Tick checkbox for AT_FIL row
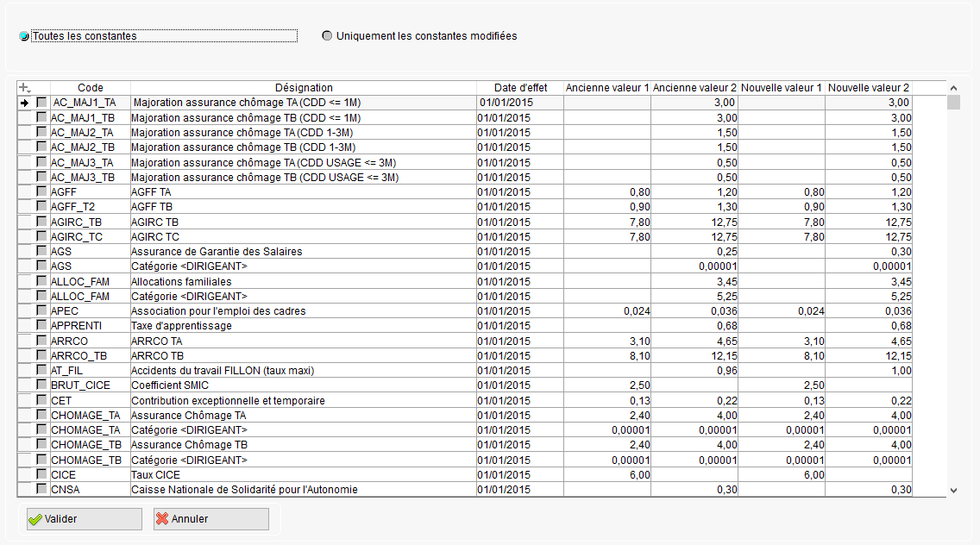Viewport: 980px width, 545px height. (x=41, y=369)
